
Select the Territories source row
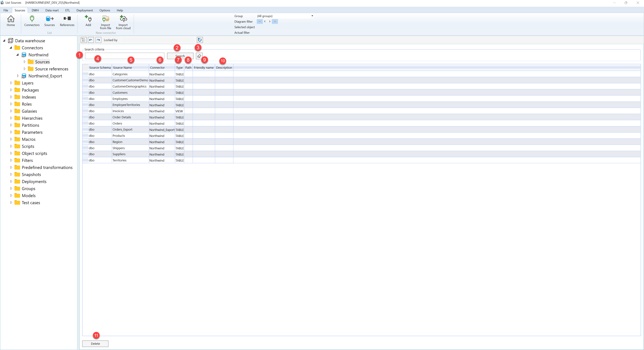pos(361,160)
